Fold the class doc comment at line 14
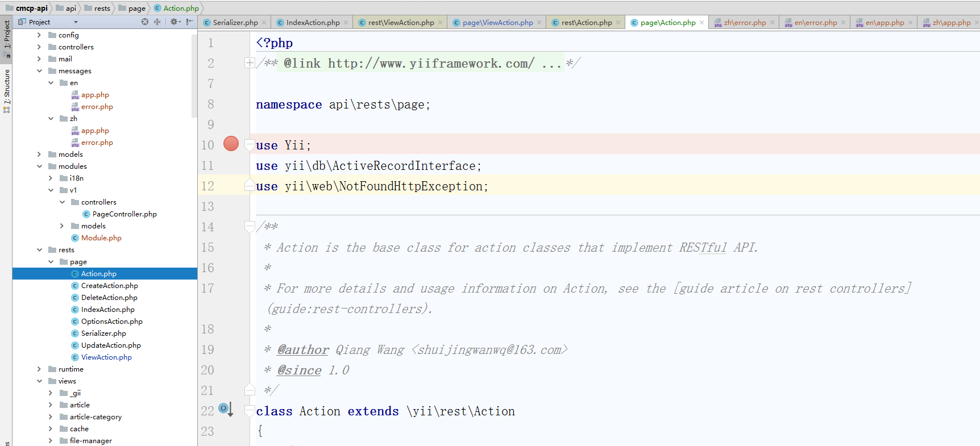Image resolution: width=980 pixels, height=446 pixels. (x=250, y=227)
